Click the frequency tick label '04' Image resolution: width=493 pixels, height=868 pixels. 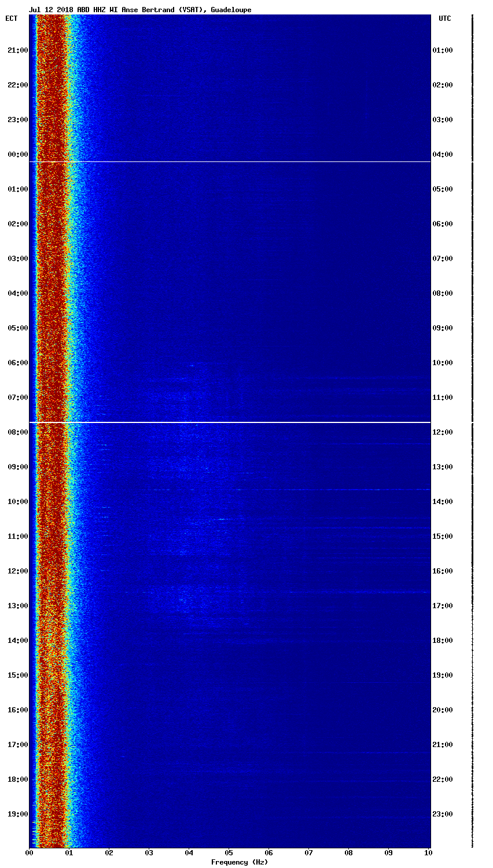189,853
